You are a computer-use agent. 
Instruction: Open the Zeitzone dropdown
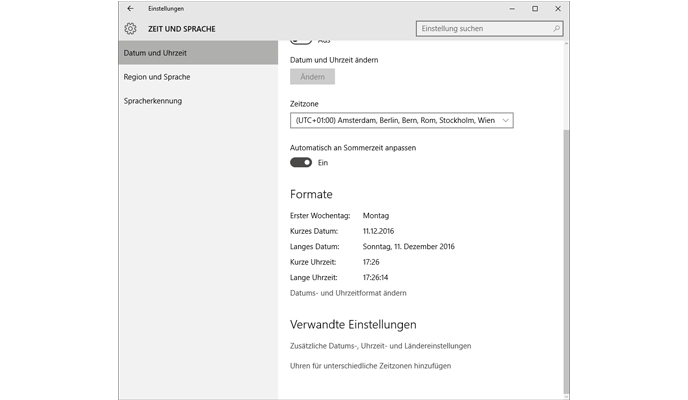401,120
